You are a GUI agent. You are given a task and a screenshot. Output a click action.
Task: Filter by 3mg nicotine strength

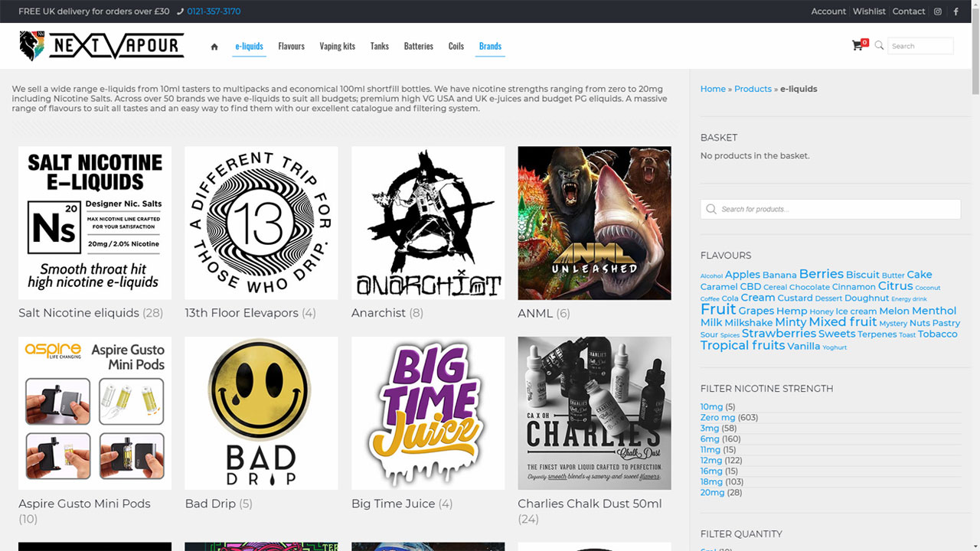tap(710, 429)
